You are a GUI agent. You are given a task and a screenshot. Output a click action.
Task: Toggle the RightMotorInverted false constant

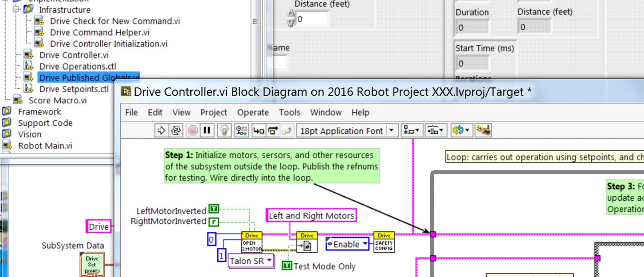(214, 222)
